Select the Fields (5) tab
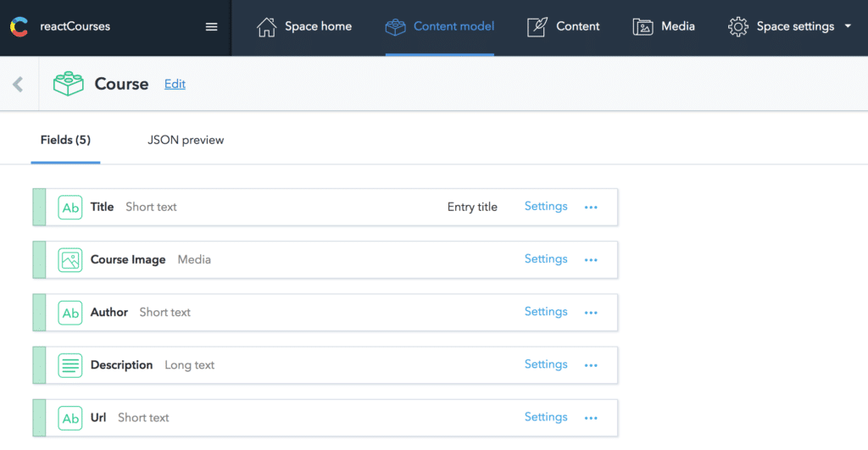Screen dimensions: 868x450 (x=65, y=140)
